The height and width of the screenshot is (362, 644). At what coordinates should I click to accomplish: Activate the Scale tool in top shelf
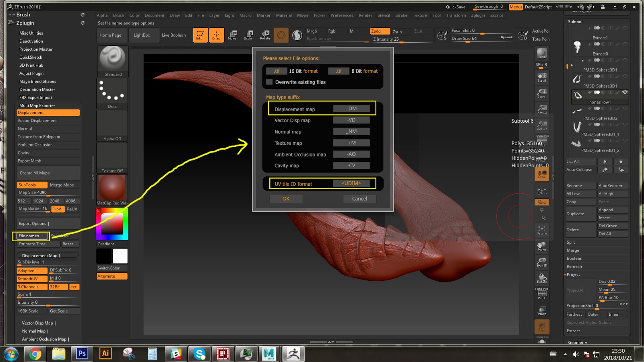pos(248,35)
